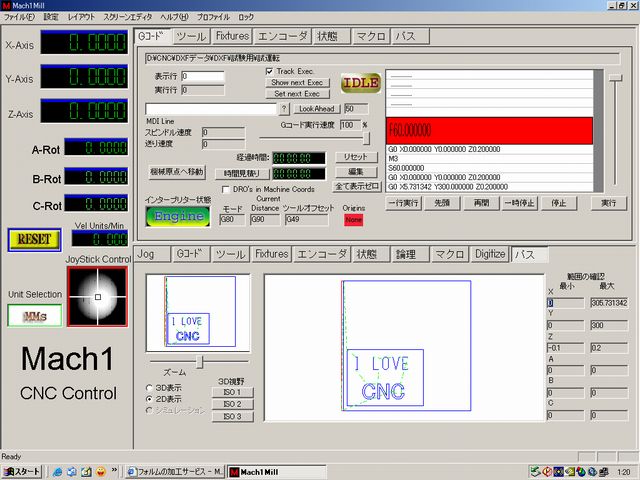
Task: Open the プロファイル menu
Action: [213, 17]
